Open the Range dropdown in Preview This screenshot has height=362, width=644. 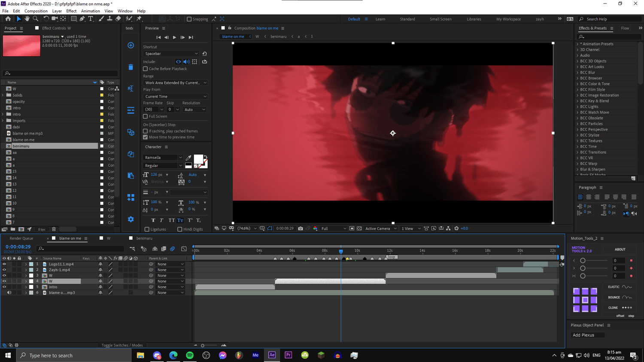(x=175, y=83)
